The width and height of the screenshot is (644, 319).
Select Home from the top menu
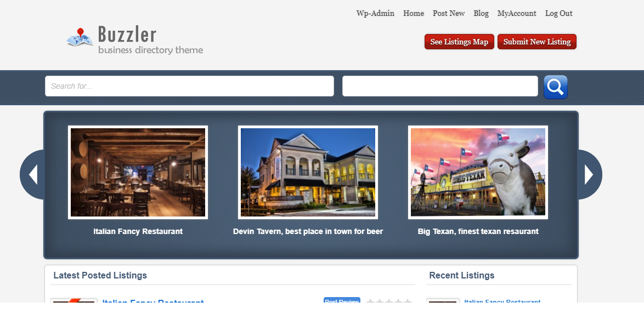[413, 13]
